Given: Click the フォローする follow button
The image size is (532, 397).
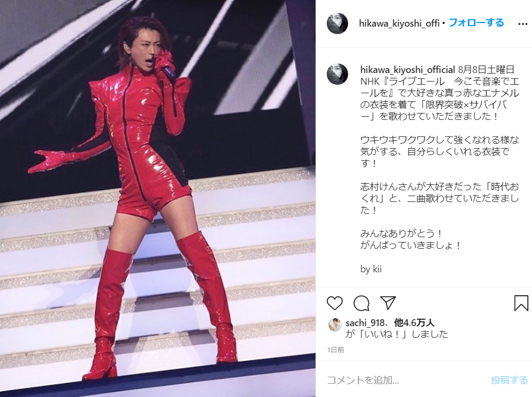Looking at the screenshot, I should (x=476, y=23).
